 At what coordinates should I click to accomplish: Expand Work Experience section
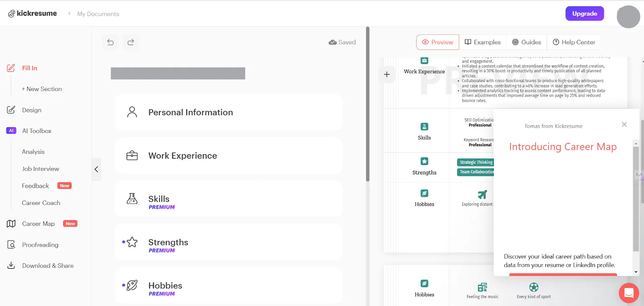(229, 155)
